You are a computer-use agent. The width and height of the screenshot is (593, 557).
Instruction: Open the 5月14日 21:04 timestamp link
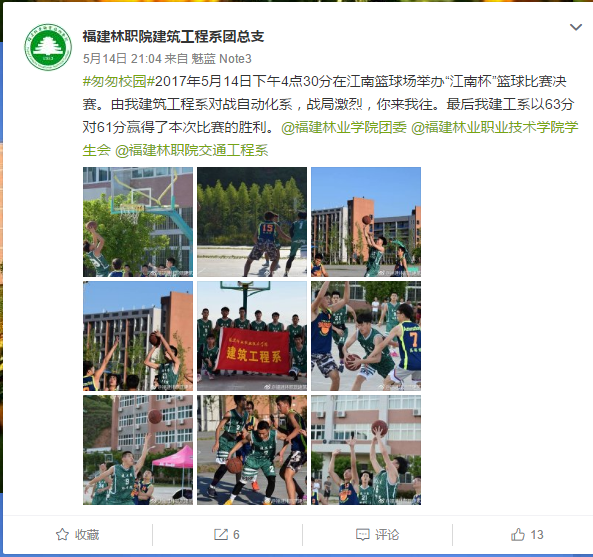pyautogui.click(x=122, y=59)
